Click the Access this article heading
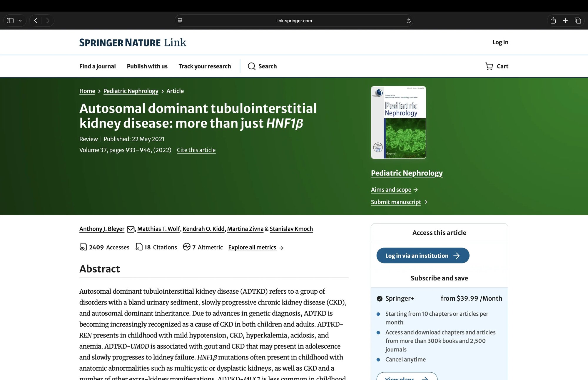 coord(439,233)
